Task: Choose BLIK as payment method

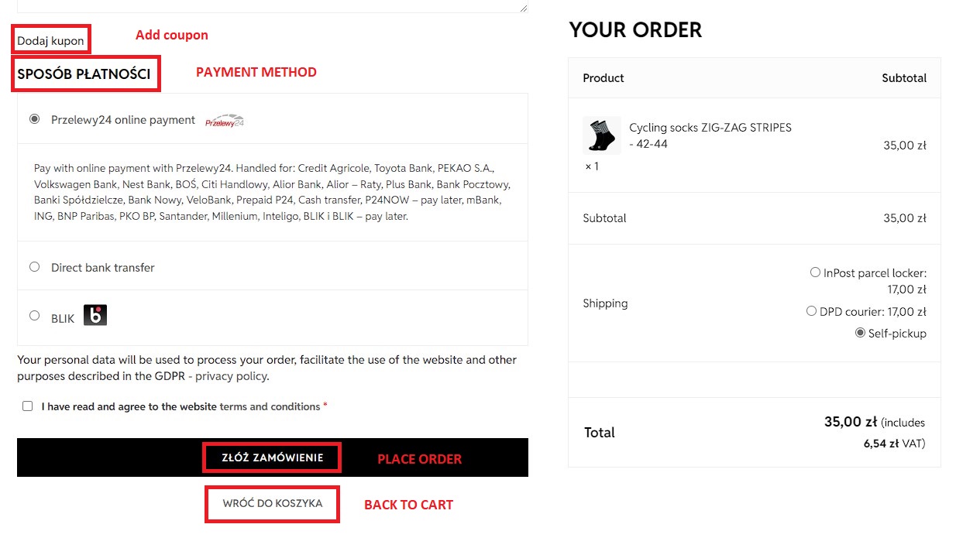Action: [x=34, y=316]
